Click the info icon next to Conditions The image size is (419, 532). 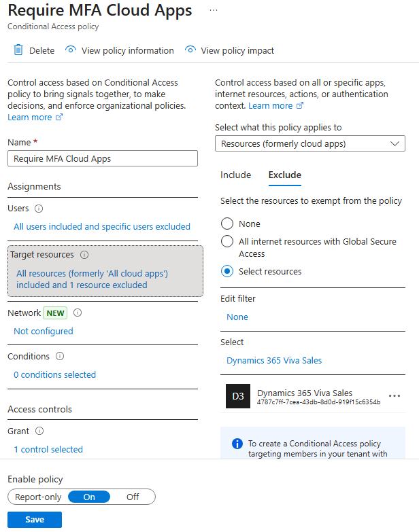coord(60,356)
